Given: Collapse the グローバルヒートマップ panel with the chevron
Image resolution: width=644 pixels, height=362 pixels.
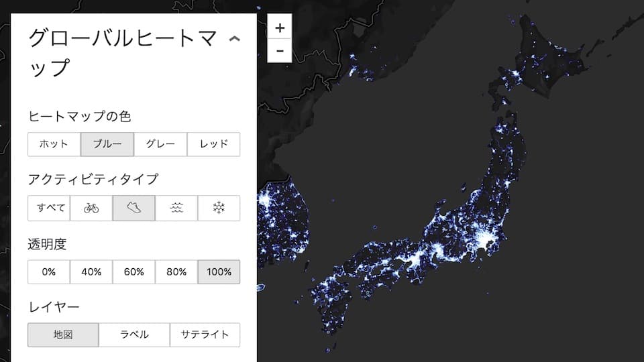Looking at the screenshot, I should click(x=235, y=39).
